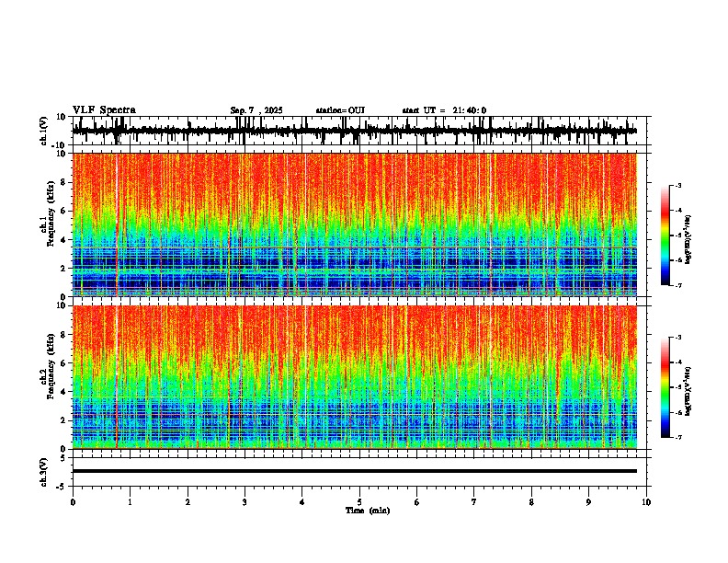This screenshot has height=563, width=728.
Task: Click the time axis tick label "9"
Action: click(588, 502)
